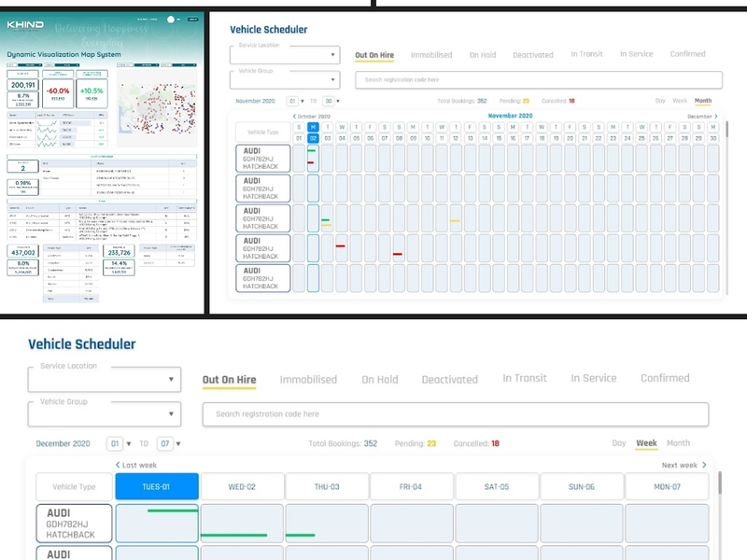Viewport: 747px width, 560px height.
Task: Select highlighted day 02 in November header
Action: (x=313, y=138)
